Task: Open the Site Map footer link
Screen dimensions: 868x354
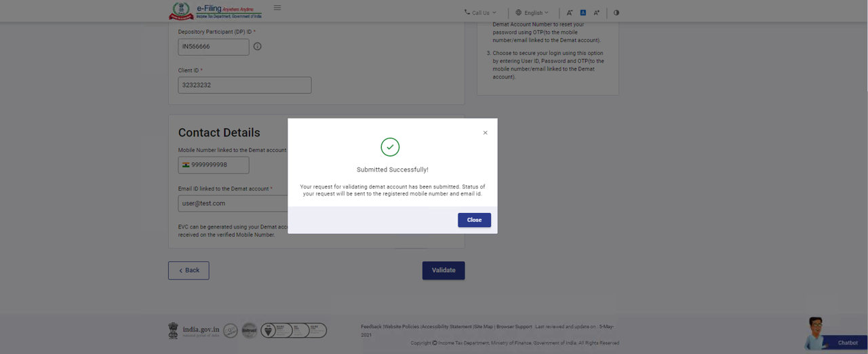Action: click(x=483, y=327)
